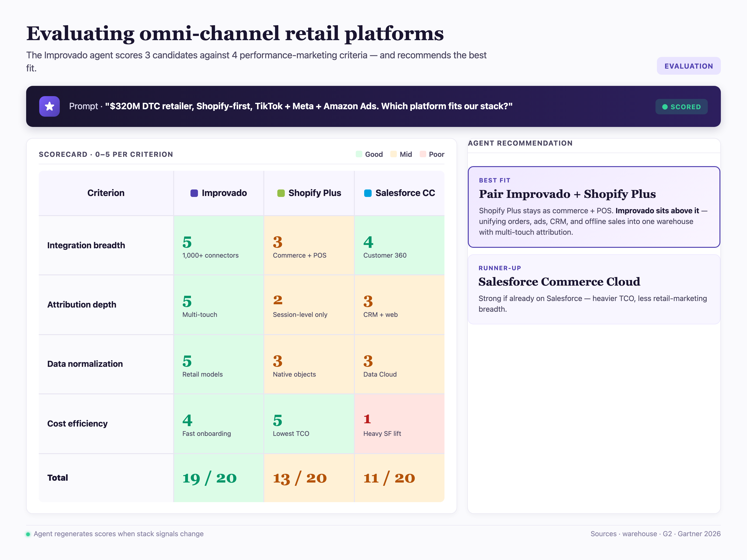Click the Integration breadth row label
Viewport: 747px width, 560px height.
click(86, 245)
